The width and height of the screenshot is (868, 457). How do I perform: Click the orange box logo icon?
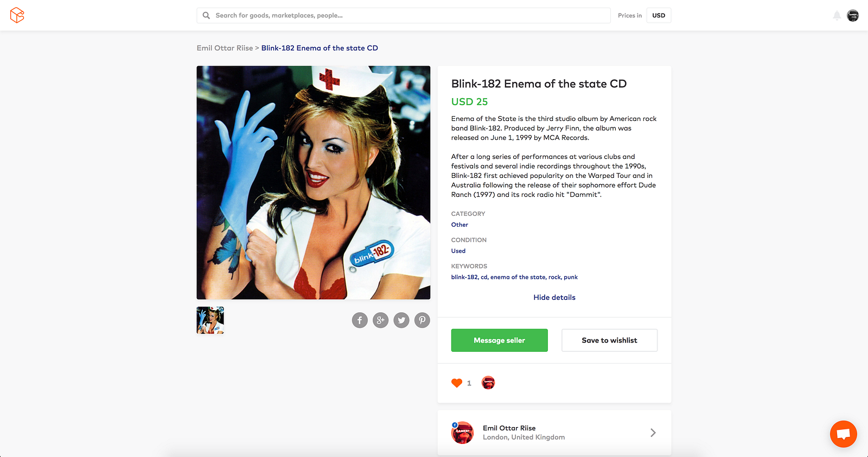[x=17, y=15]
